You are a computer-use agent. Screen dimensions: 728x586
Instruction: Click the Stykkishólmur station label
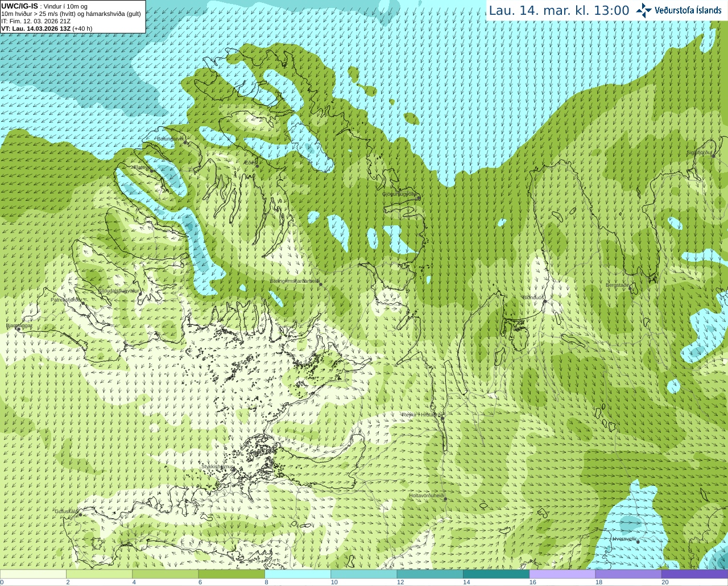218,467
